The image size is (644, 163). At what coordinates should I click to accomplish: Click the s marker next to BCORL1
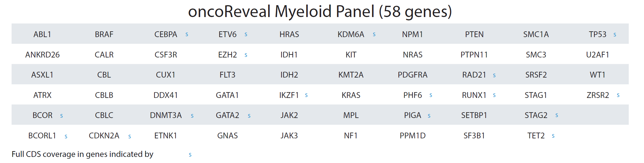tap(66, 137)
